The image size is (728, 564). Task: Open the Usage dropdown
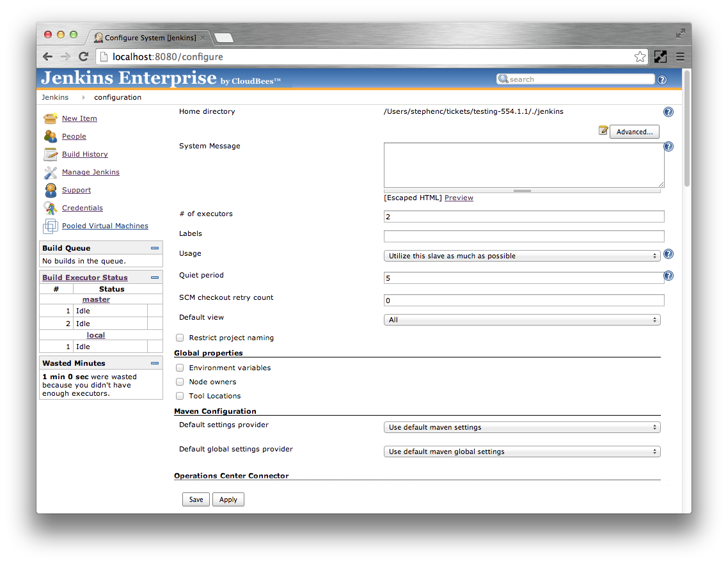tap(522, 256)
